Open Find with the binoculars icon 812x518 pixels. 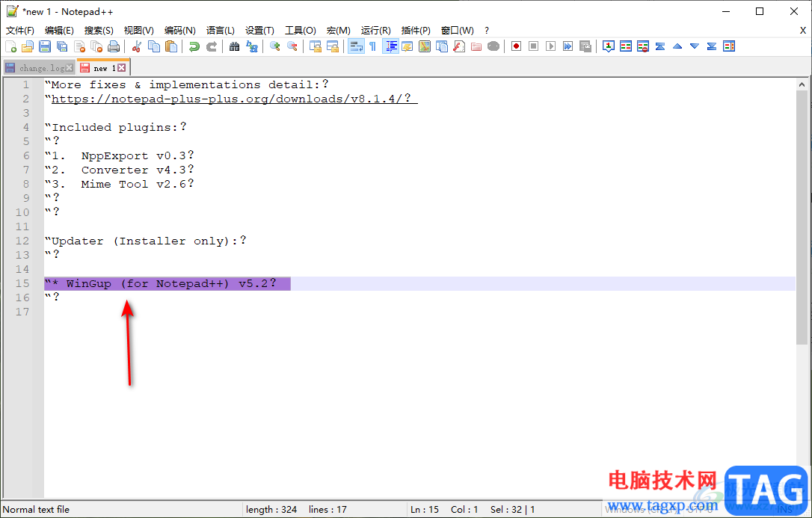click(x=235, y=46)
